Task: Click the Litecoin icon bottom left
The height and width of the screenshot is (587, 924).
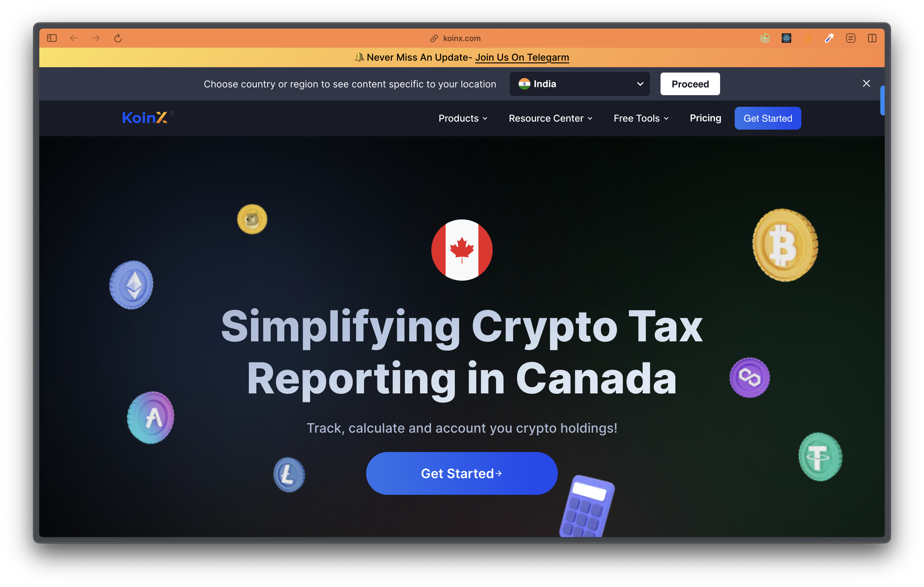Action: 288,475
